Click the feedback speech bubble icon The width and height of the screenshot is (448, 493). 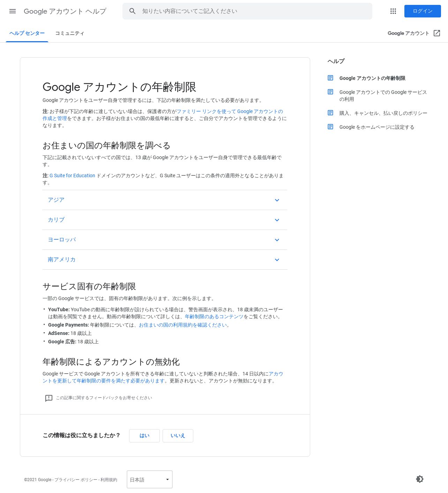49,398
